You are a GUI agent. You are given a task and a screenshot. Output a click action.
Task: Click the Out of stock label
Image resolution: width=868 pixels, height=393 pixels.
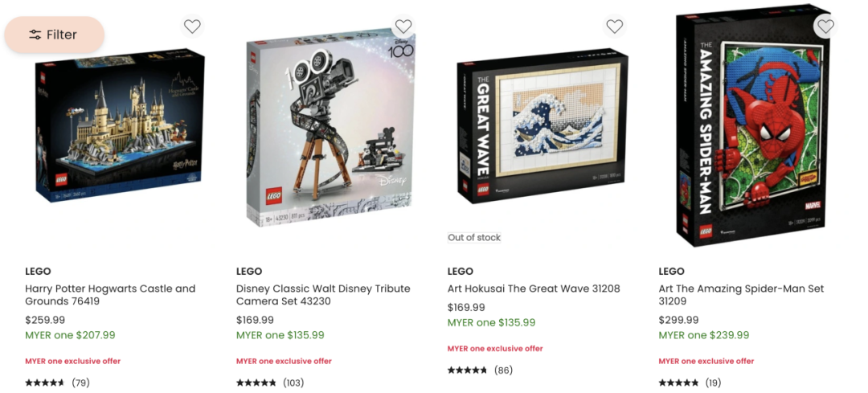(474, 237)
